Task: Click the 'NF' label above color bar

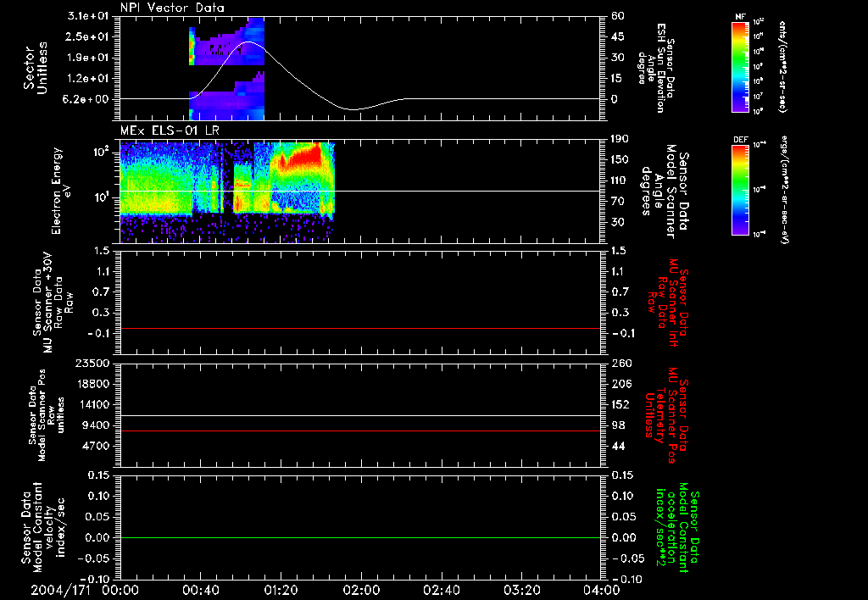Action: [741, 17]
